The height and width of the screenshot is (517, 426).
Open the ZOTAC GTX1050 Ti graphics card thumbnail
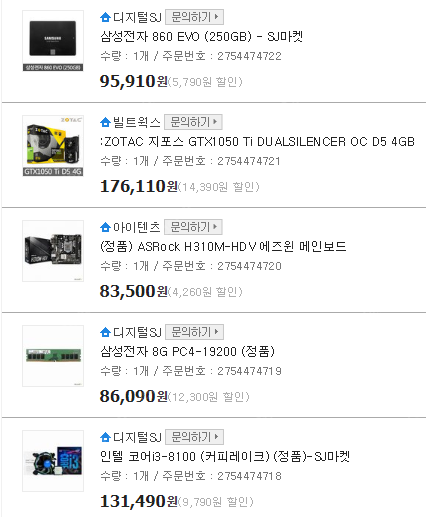53,146
